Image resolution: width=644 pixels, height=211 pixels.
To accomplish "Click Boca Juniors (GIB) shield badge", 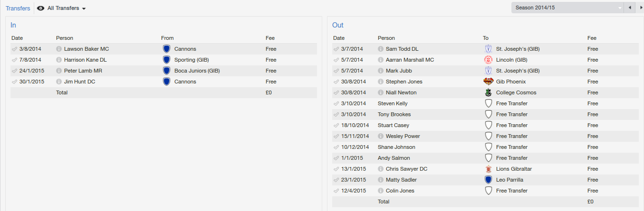I will pyautogui.click(x=166, y=71).
